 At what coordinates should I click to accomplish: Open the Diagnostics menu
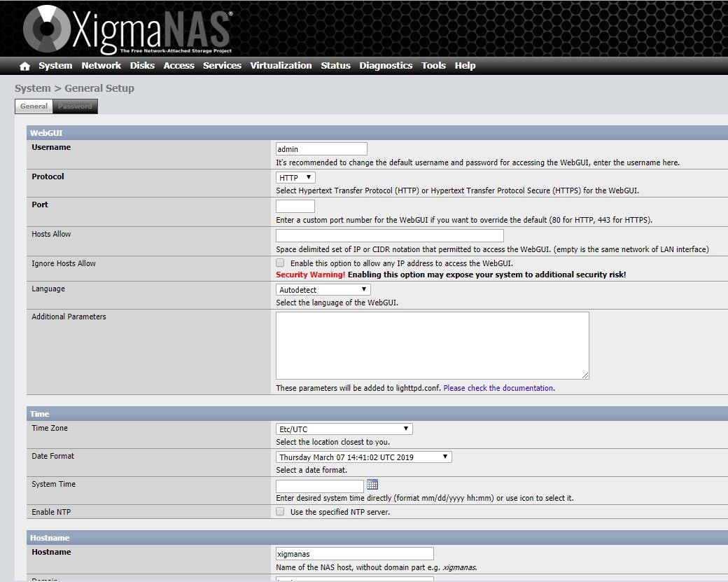pos(386,66)
